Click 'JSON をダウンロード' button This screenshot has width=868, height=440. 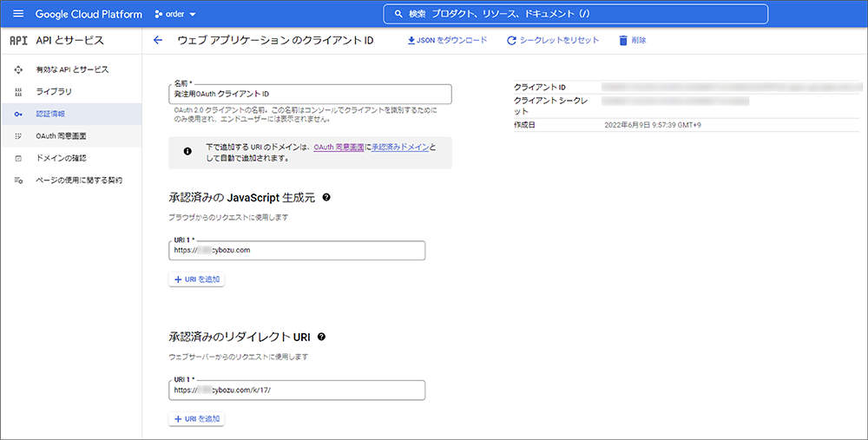(x=447, y=41)
